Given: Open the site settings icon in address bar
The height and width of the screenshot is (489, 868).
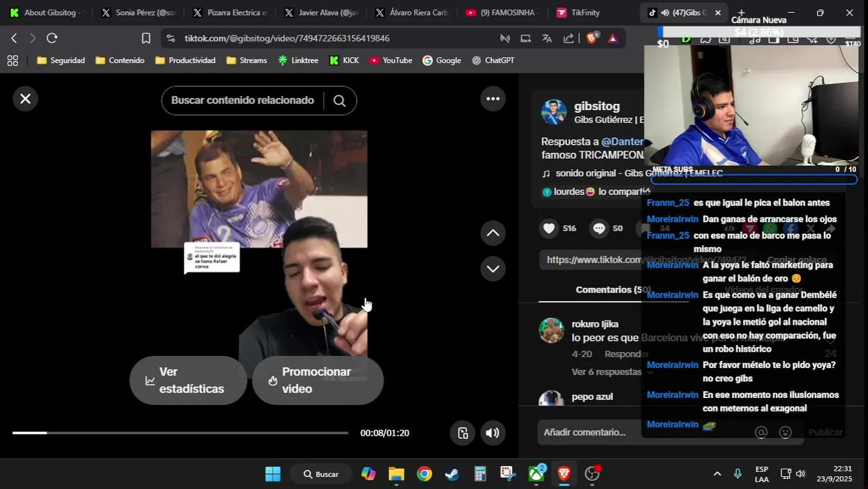Looking at the screenshot, I should click(x=170, y=38).
